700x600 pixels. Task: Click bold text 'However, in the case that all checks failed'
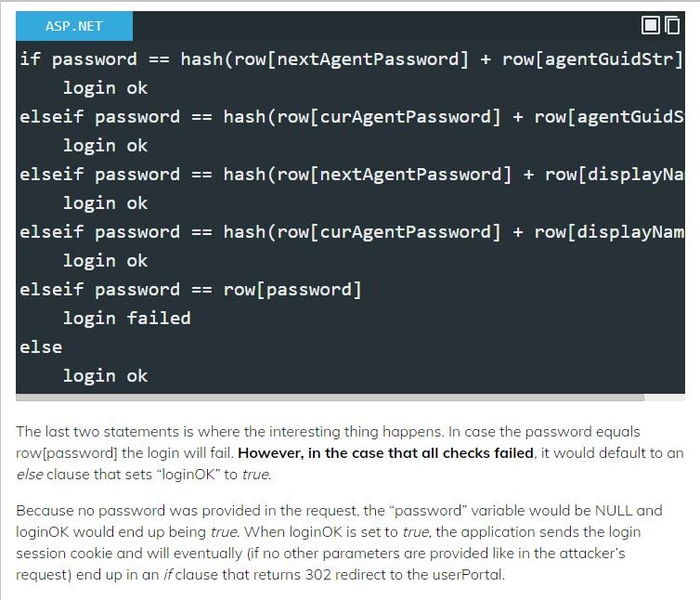coord(385,453)
